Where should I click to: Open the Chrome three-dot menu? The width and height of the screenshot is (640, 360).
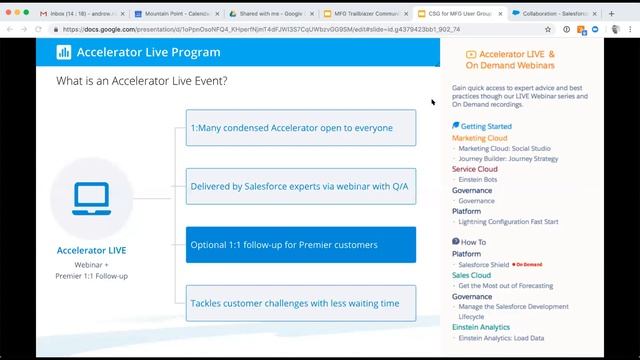click(630, 29)
